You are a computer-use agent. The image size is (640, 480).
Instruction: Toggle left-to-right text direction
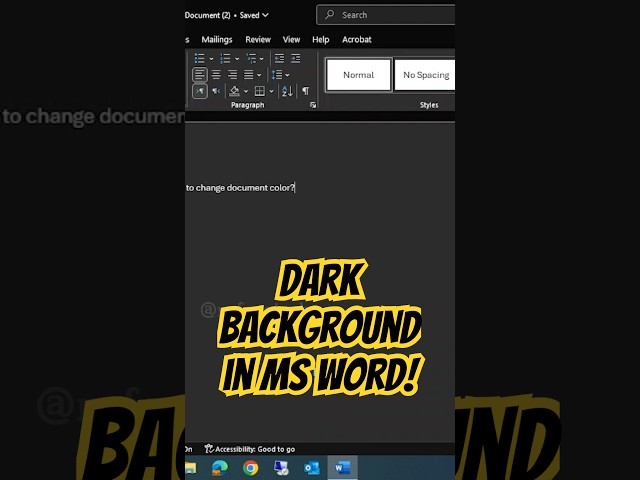click(200, 91)
